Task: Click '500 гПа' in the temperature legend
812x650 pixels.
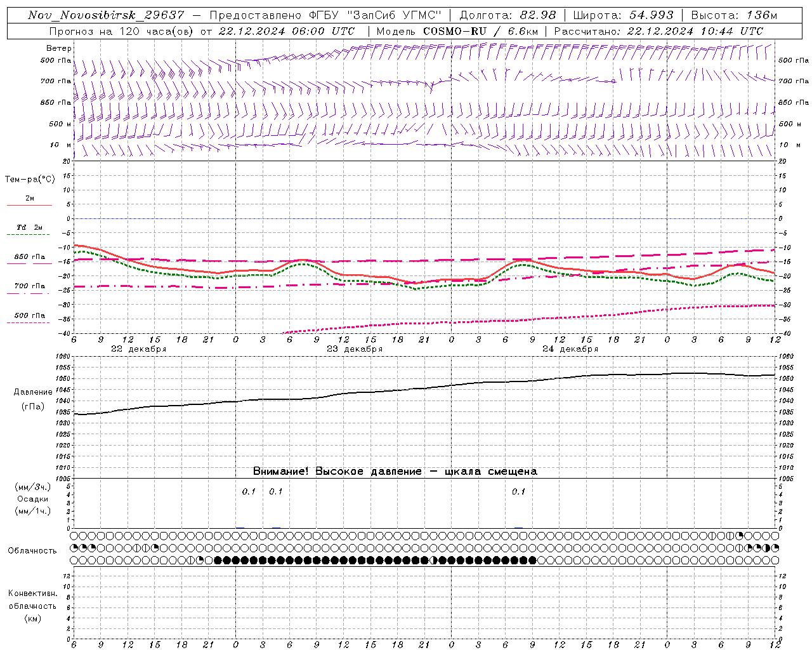Action: pyautogui.click(x=29, y=315)
